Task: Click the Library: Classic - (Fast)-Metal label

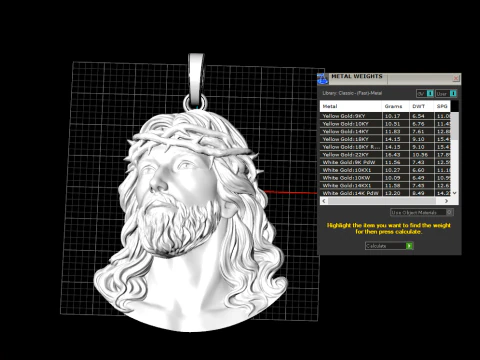Action: [x=352, y=93]
